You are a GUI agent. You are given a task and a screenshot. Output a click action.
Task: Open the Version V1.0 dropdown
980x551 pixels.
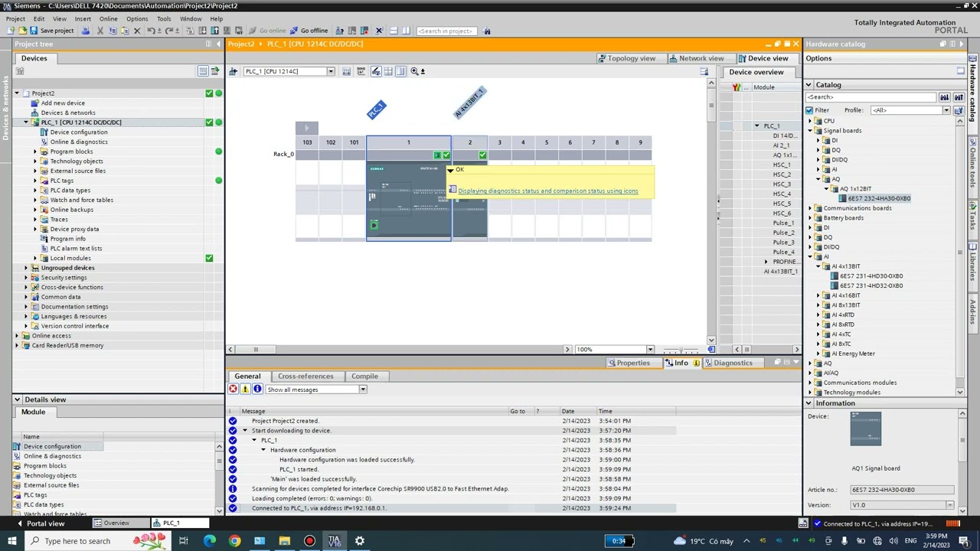click(950, 505)
